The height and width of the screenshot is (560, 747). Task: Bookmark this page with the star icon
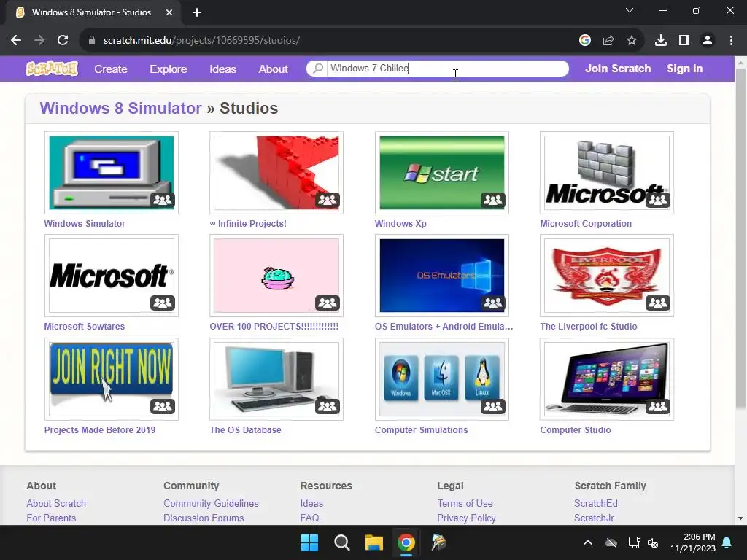632,41
